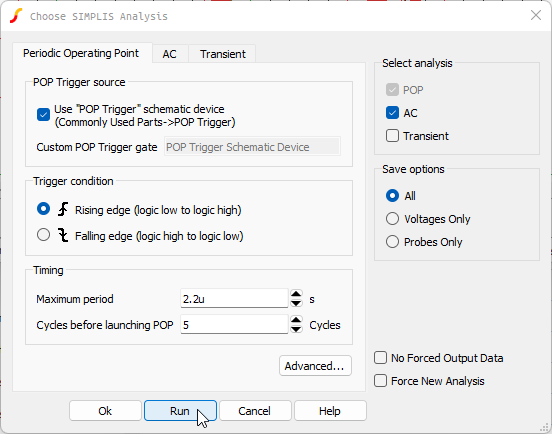552x434 pixels.
Task: Click the rising edge waveform icon
Action: click(63, 209)
